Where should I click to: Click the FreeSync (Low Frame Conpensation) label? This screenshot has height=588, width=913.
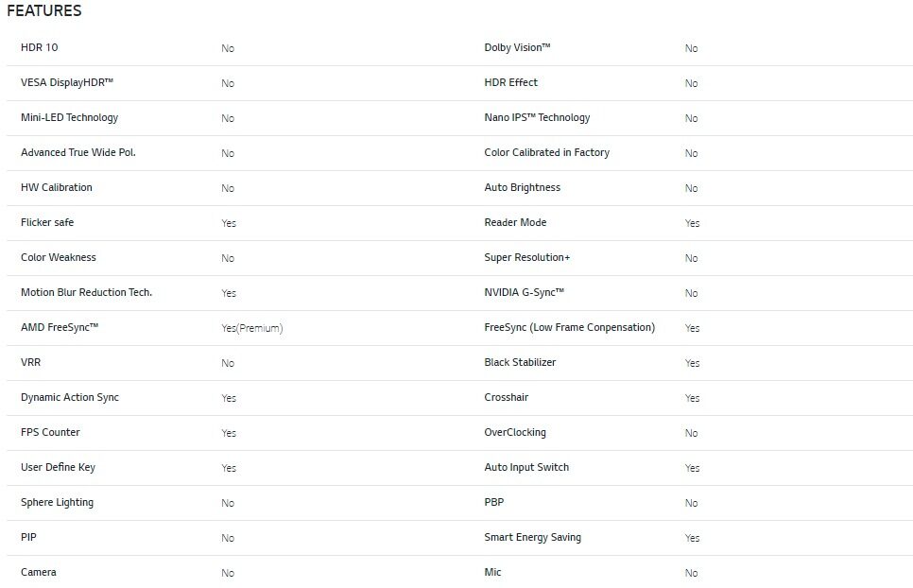click(569, 327)
